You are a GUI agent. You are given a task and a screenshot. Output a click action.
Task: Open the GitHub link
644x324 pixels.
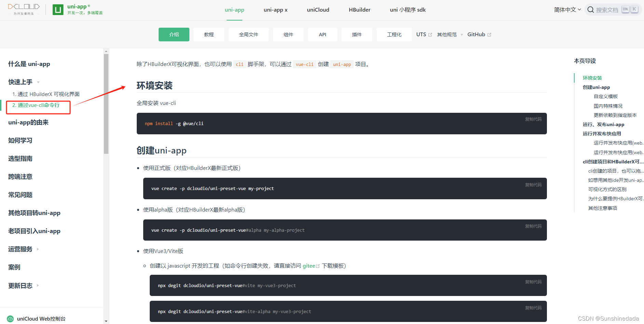[479, 35]
